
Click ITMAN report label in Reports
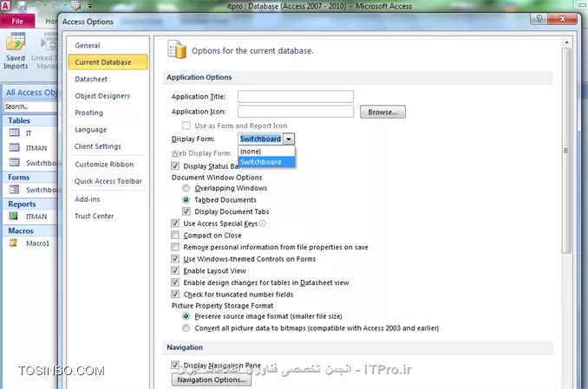[x=36, y=217]
